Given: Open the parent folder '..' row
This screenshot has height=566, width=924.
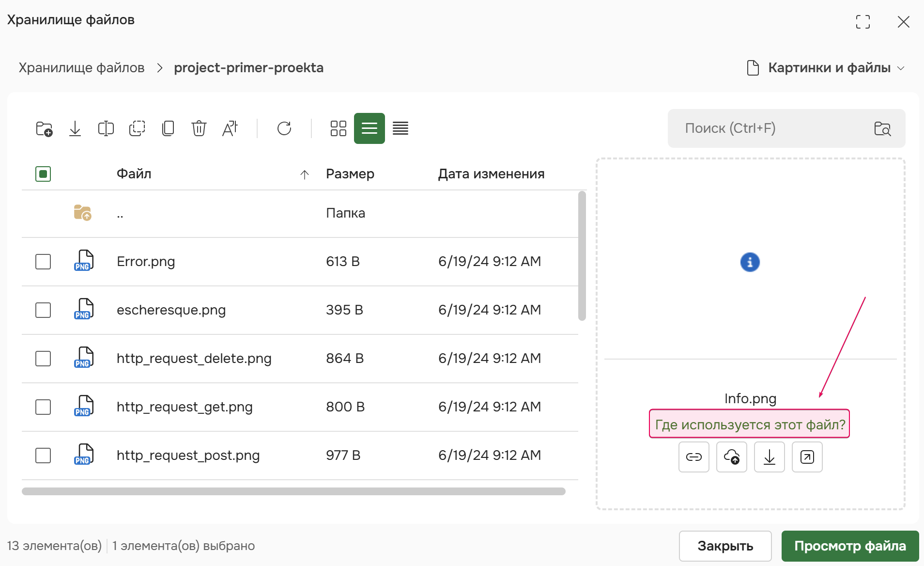Looking at the screenshot, I should [300, 213].
